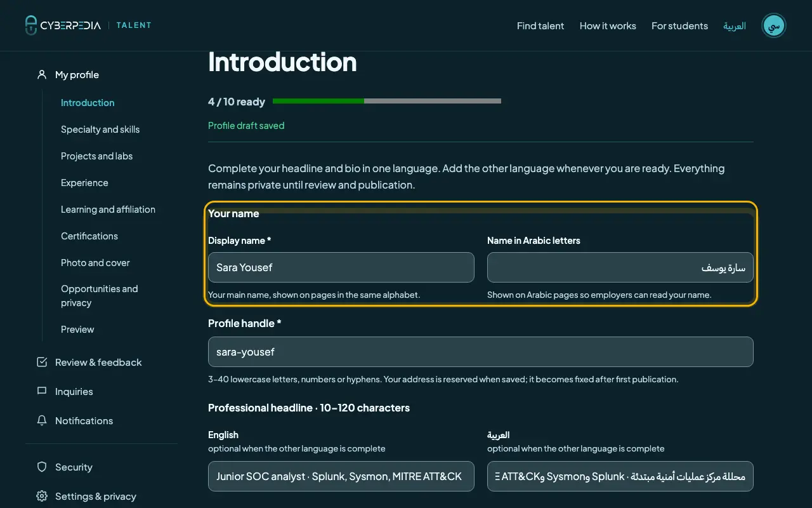812x508 pixels.
Task: Open For students page
Action: coord(679,26)
